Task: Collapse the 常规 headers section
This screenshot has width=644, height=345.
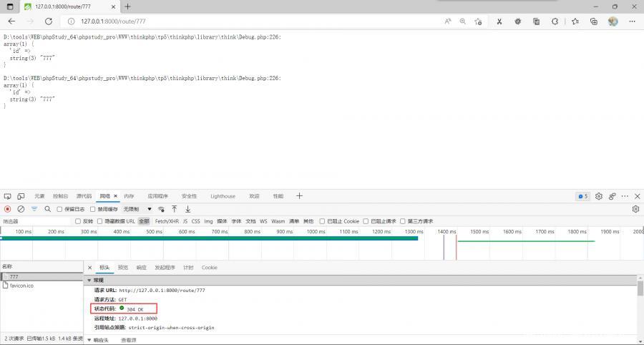Action: [x=89, y=280]
